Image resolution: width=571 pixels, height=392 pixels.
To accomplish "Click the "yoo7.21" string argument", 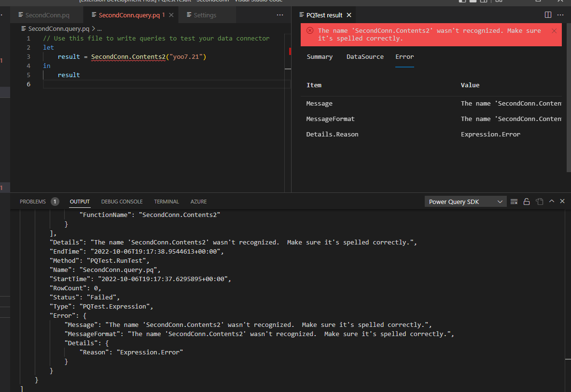I will pyautogui.click(x=186, y=57).
